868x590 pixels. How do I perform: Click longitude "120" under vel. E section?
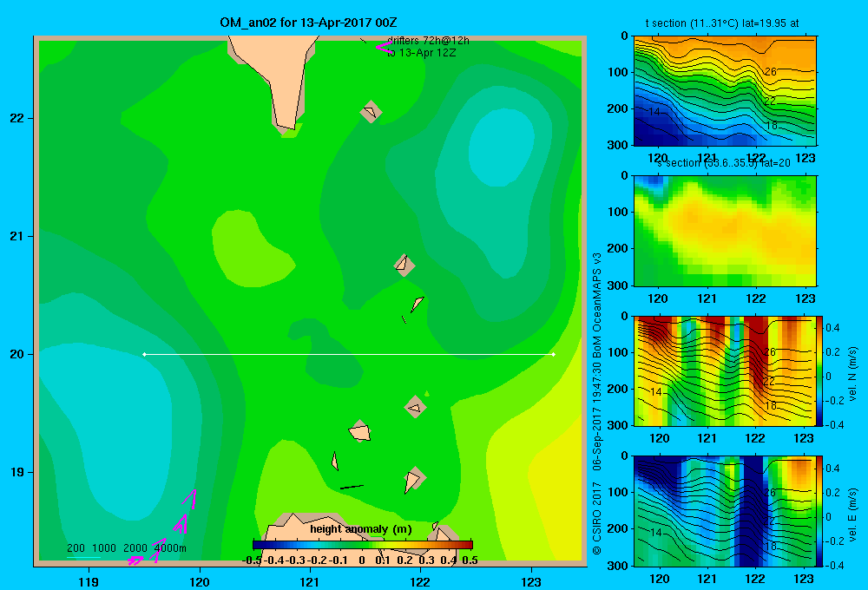click(659, 579)
